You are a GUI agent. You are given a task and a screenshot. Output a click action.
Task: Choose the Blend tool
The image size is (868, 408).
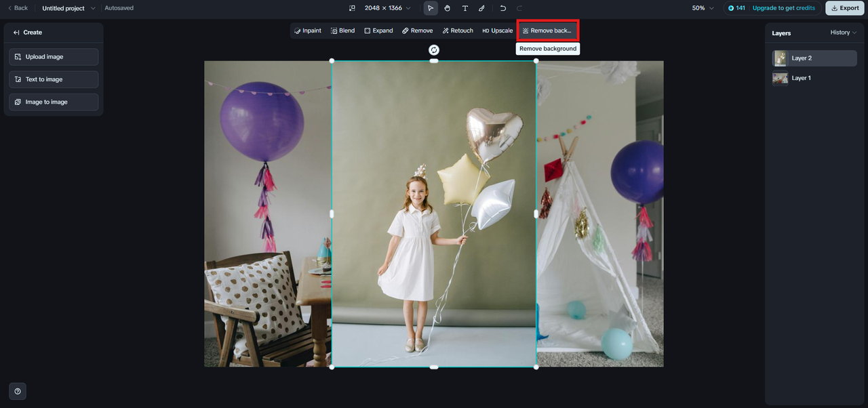point(343,30)
